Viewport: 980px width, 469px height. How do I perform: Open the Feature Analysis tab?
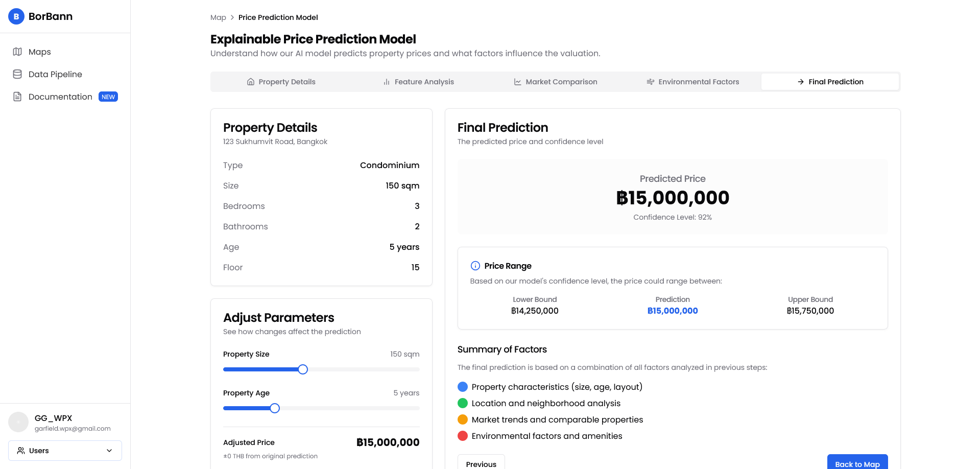click(x=418, y=82)
